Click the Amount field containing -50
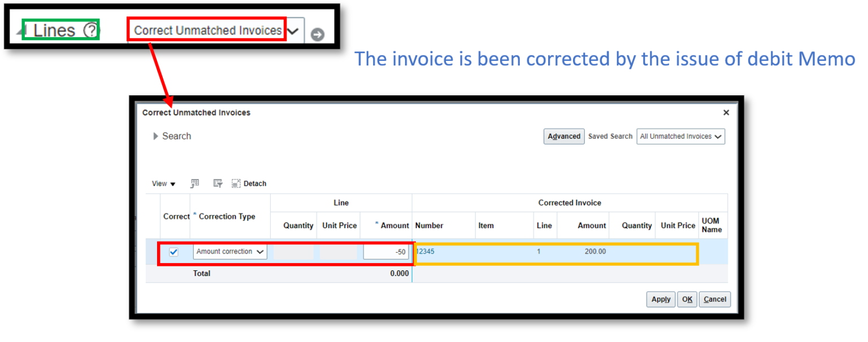The width and height of the screenshot is (868, 342). 387,252
